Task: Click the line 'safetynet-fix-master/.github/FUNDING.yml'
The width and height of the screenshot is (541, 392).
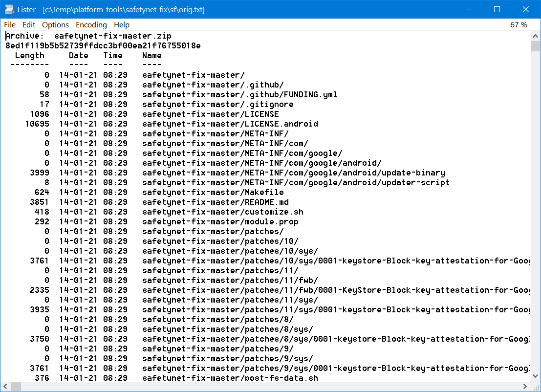Action: [x=239, y=94]
